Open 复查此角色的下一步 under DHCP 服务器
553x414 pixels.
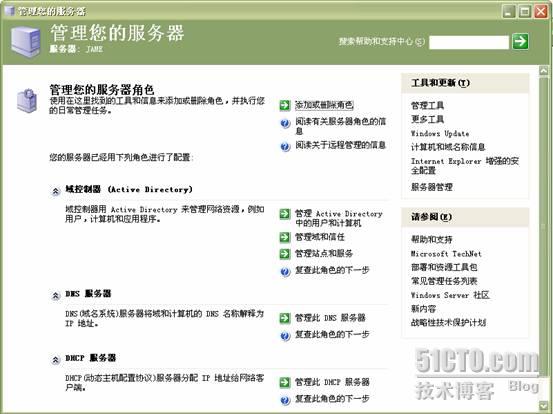pyautogui.click(x=332, y=399)
